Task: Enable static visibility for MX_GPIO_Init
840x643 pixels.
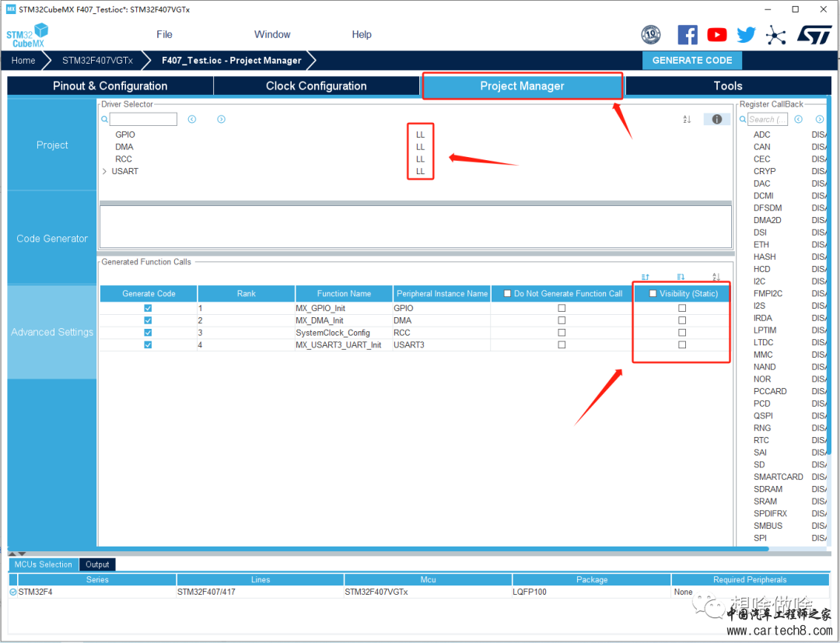Action: [682, 308]
